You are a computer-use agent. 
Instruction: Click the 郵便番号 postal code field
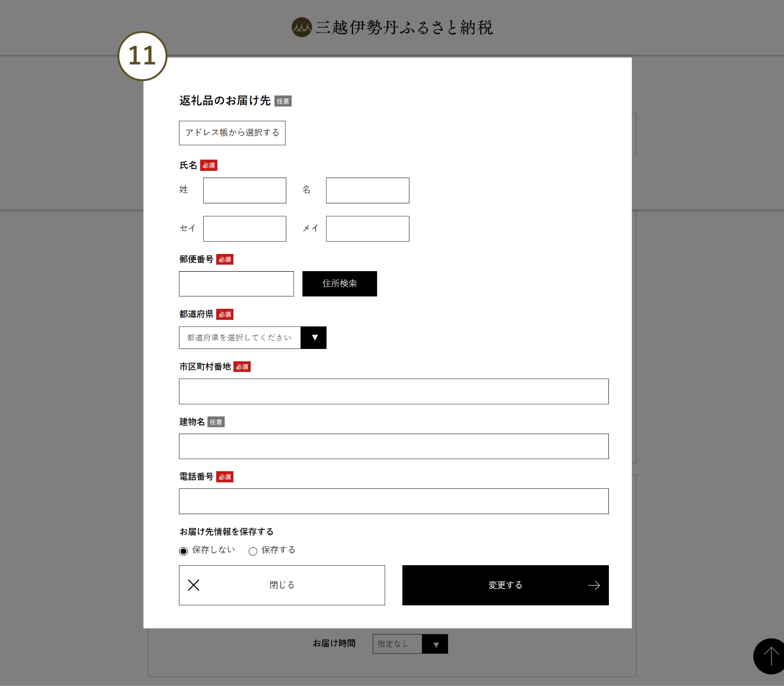[x=236, y=284]
